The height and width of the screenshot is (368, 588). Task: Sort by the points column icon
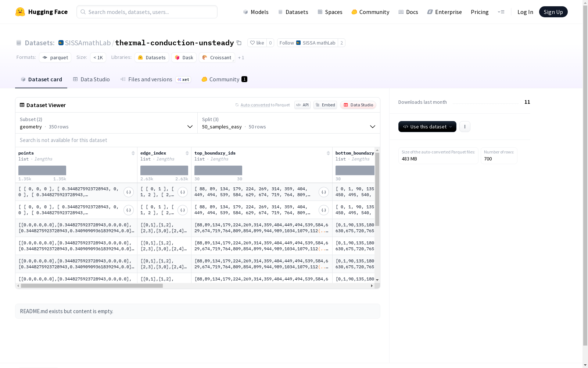pyautogui.click(x=133, y=153)
